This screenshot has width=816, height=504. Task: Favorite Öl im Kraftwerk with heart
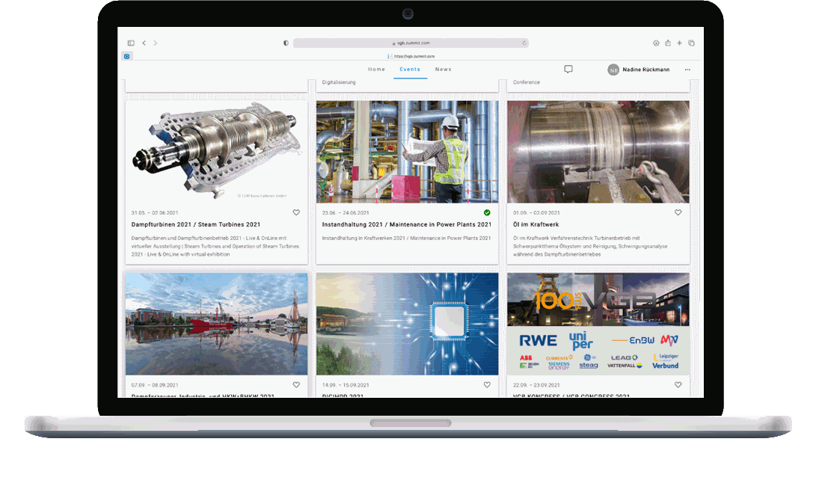(x=678, y=212)
